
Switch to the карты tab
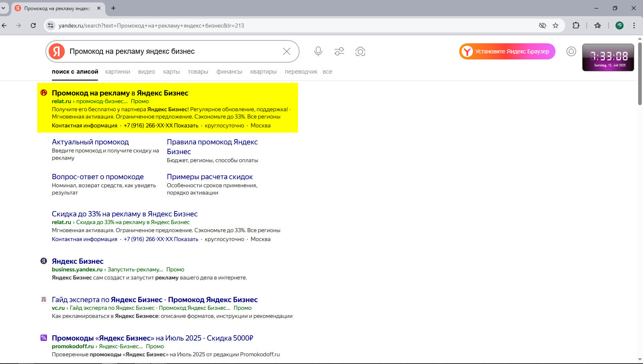point(171,72)
